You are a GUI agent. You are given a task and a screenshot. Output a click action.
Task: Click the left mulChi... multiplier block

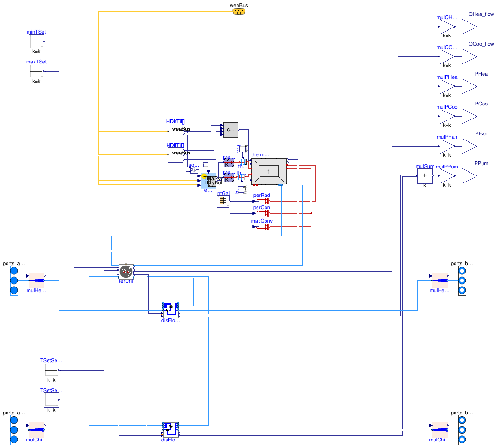[36, 430]
